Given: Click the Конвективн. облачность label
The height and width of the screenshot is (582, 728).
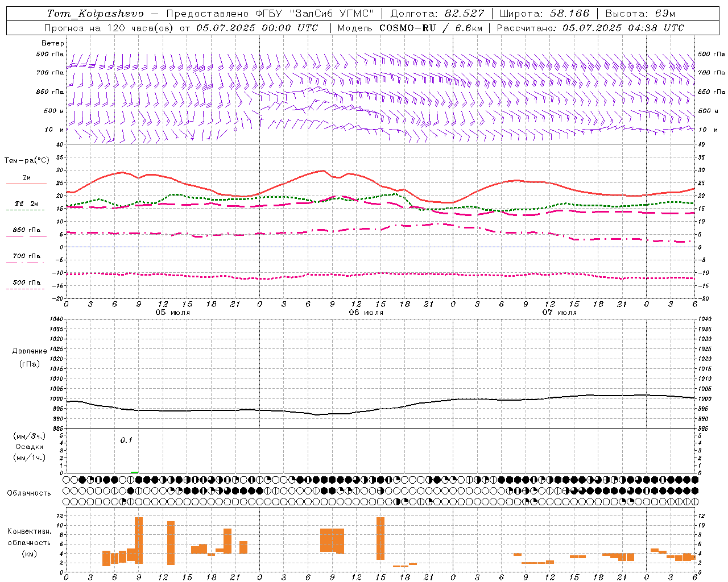Looking at the screenshot, I should 29,537.
